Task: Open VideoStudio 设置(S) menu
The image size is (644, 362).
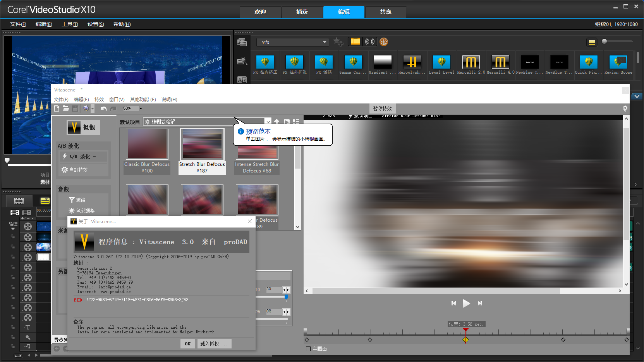Action: click(96, 24)
